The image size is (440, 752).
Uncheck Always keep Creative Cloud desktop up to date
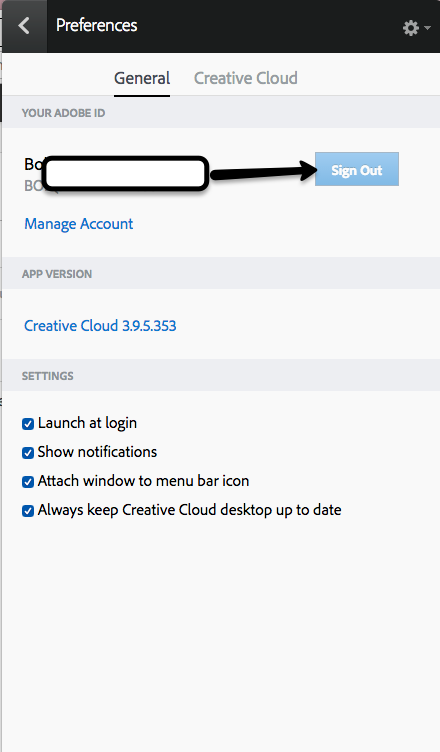point(28,510)
